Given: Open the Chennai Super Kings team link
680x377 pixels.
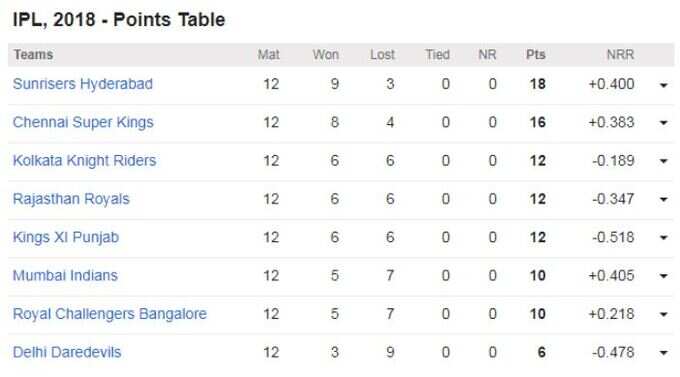Looking at the screenshot, I should pos(83,122).
